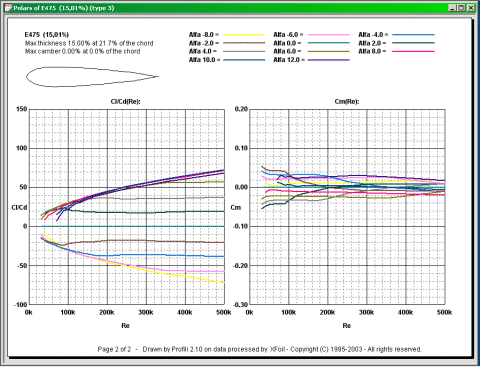Click the pink Alfa -6.0 legend line
Image resolution: width=480 pixels, height=367 pixels.
click(x=329, y=35)
